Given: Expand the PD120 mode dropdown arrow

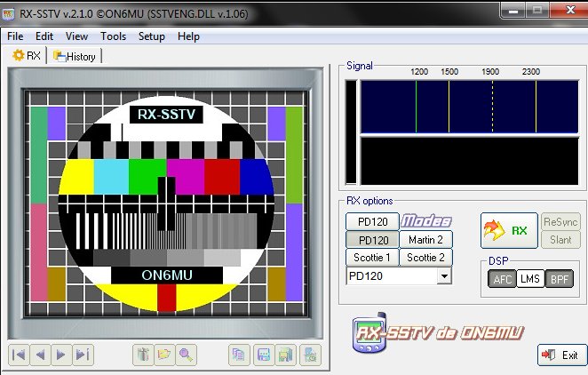Looking at the screenshot, I should 444,276.
